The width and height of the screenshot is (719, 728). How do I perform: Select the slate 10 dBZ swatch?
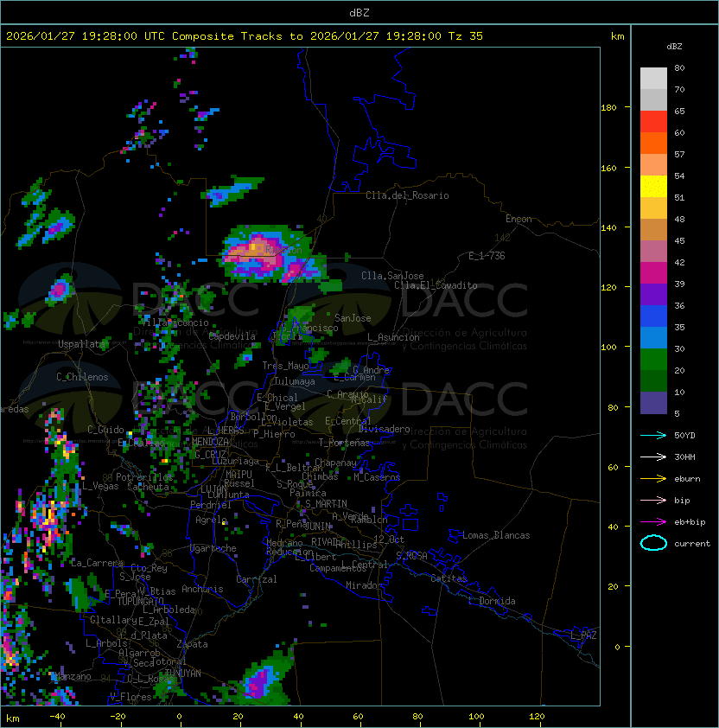(653, 403)
